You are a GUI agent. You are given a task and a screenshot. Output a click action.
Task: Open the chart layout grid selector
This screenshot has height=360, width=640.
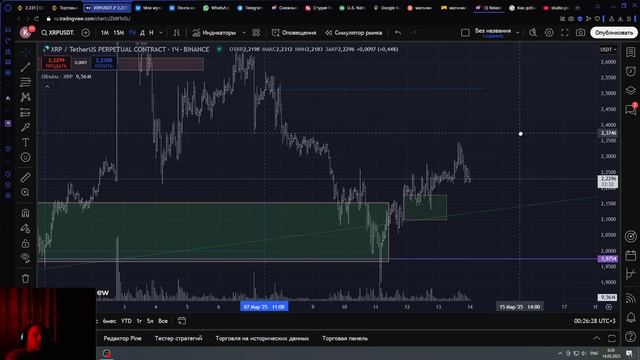[465, 33]
